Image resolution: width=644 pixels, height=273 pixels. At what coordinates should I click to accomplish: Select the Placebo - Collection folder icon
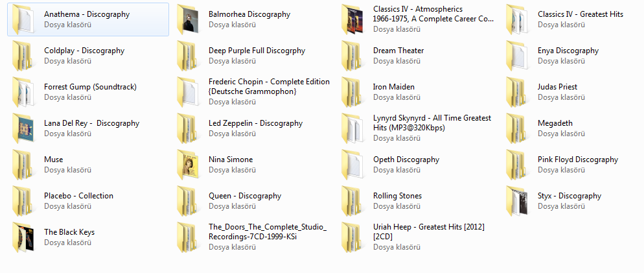tap(24, 201)
